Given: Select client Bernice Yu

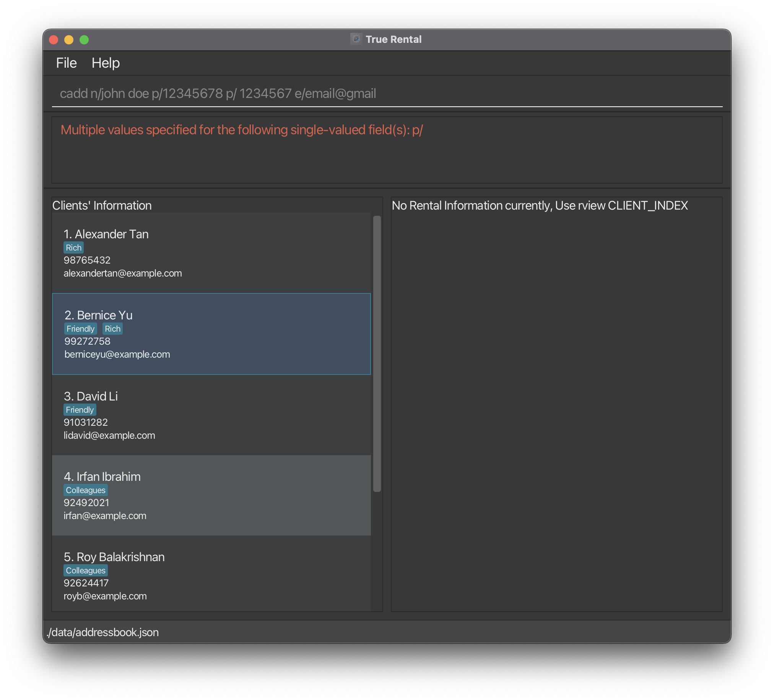Looking at the screenshot, I should (x=211, y=333).
